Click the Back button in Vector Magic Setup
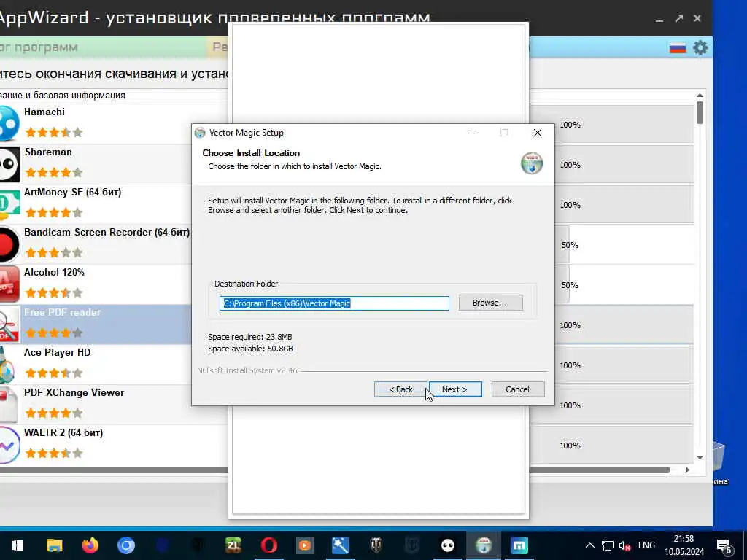Image resolution: width=747 pixels, height=560 pixels. 400,389
